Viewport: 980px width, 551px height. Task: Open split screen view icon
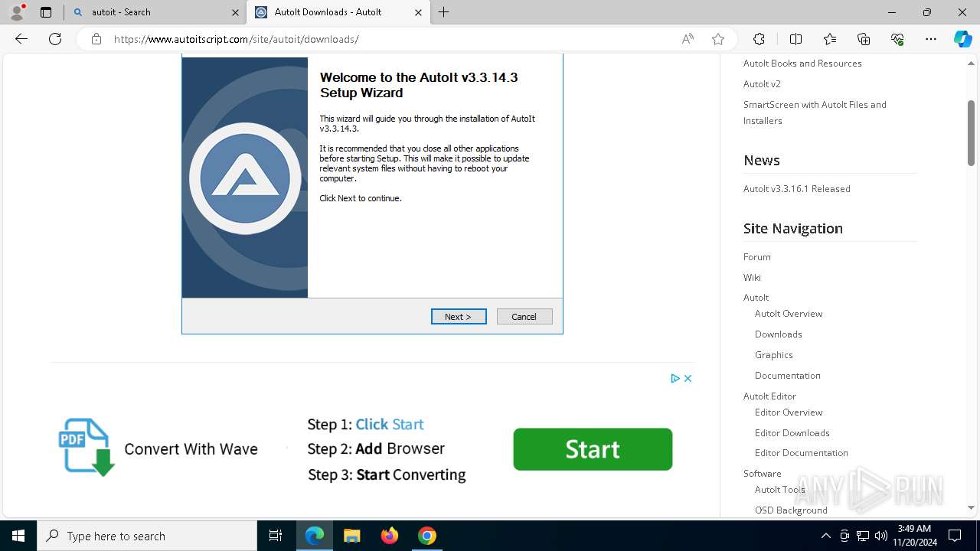pyautogui.click(x=795, y=39)
